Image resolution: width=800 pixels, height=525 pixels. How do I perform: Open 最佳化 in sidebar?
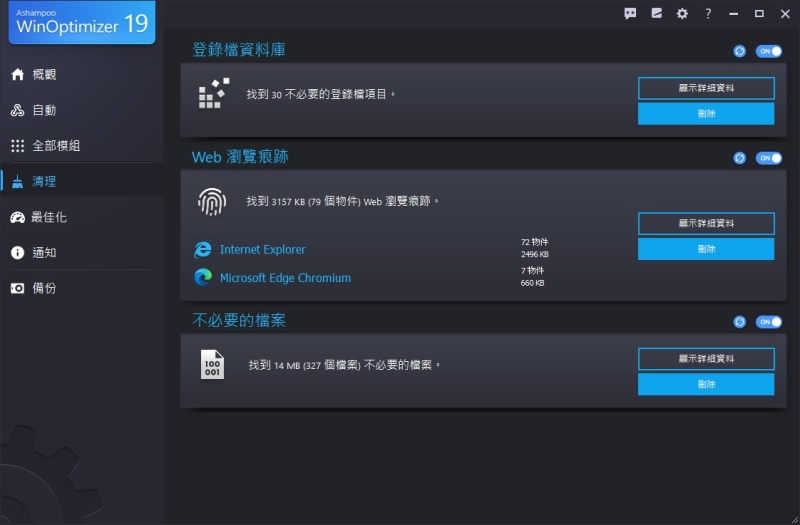pos(82,217)
